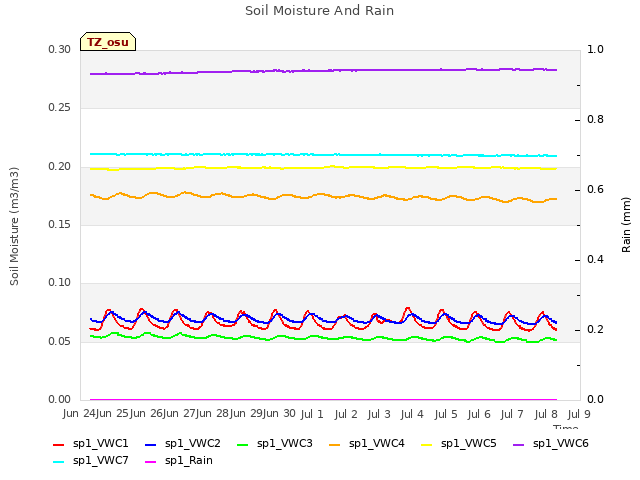The width and height of the screenshot is (640, 480).
Task: Click the Jul 1 date tick label
Action: 312,414
